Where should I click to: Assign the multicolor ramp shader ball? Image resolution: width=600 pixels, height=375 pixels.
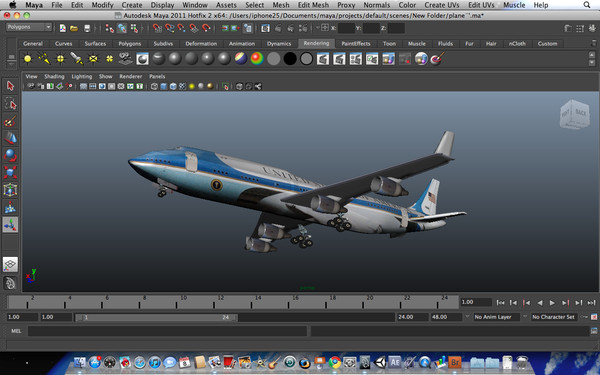click(x=241, y=59)
